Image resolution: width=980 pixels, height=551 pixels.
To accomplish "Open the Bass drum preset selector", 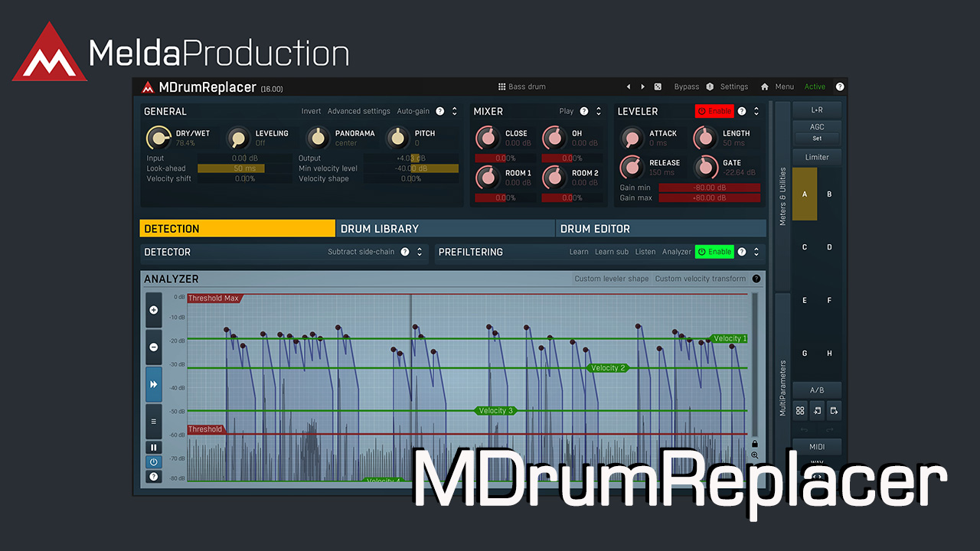I will [523, 86].
